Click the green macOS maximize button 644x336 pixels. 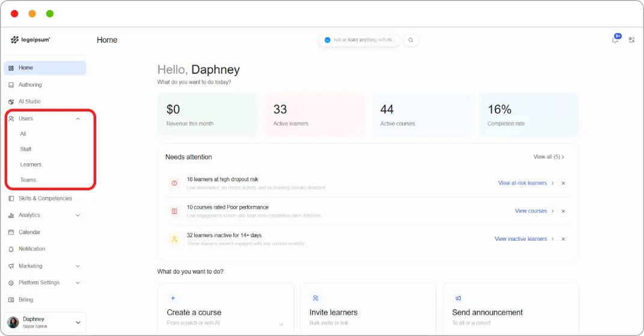50,14
